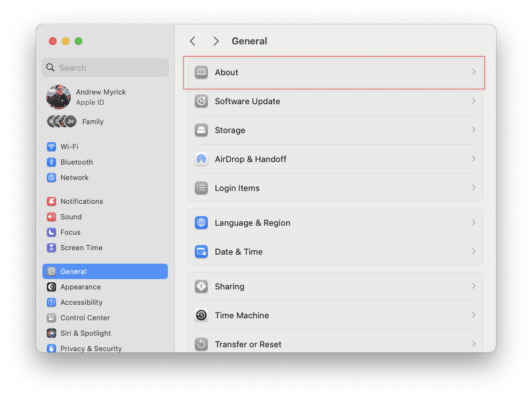Image resolution: width=532 pixels, height=400 pixels.
Task: Click the yellow minimize window button
Action: click(66, 41)
